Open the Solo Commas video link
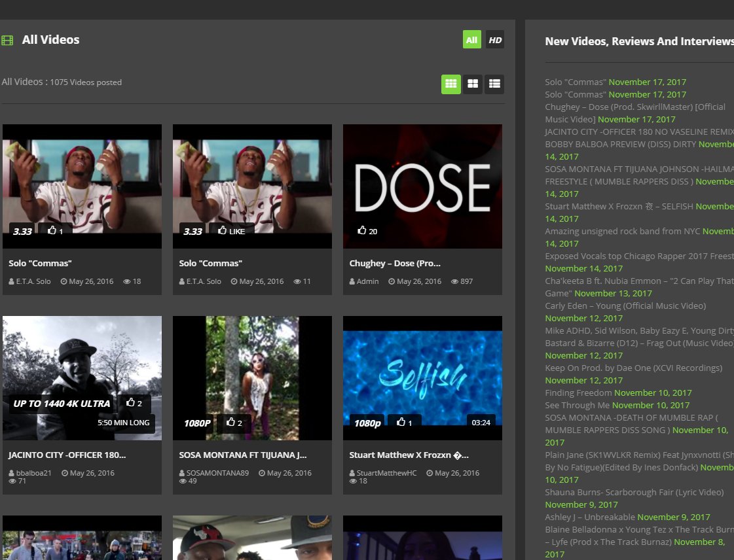The image size is (734, 560). coord(41,263)
